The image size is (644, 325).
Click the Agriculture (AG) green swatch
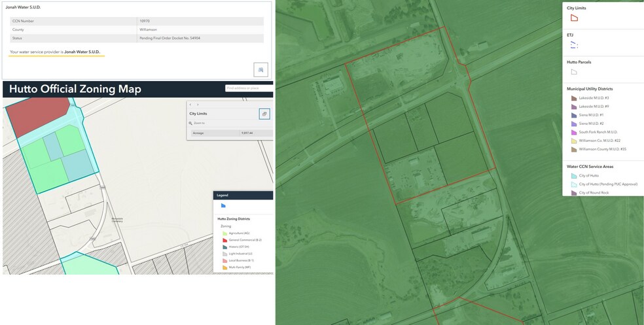point(224,233)
